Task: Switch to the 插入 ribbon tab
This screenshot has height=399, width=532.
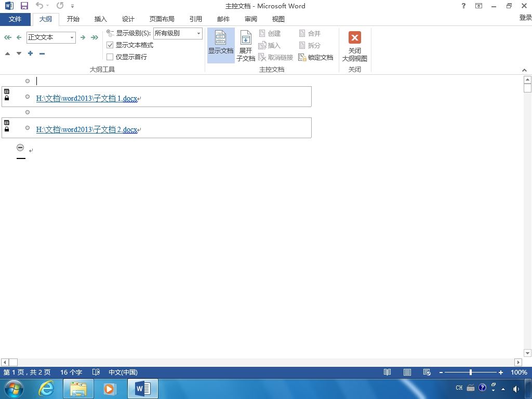Action: [100, 19]
